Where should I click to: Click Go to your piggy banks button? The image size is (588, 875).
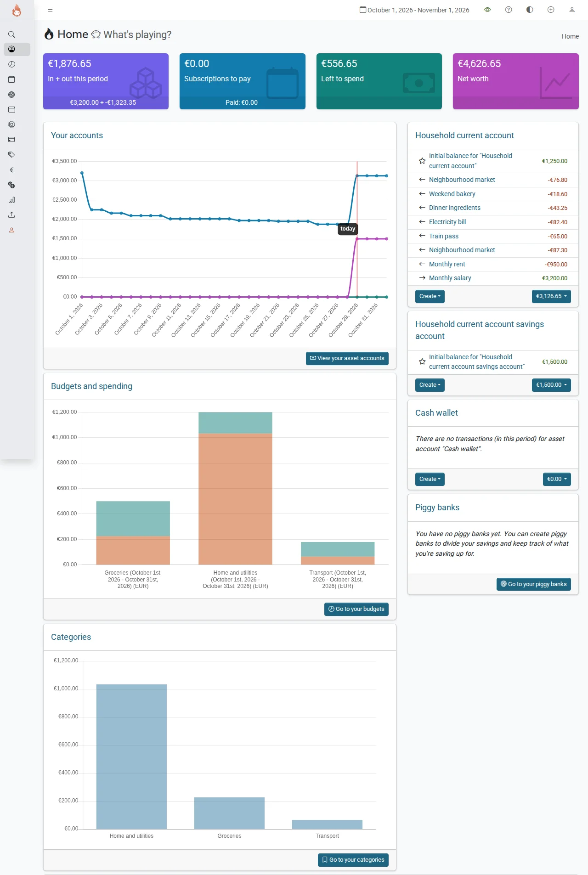click(534, 584)
